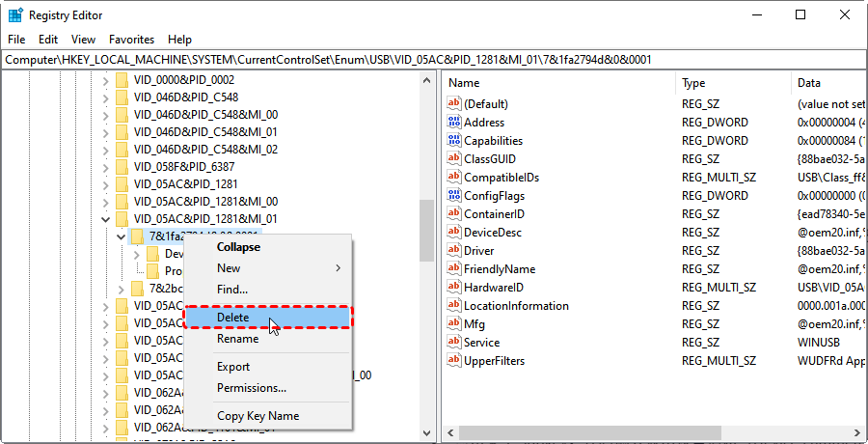
Task: Select the ConfigFlags binary value icon
Action: coord(455,196)
